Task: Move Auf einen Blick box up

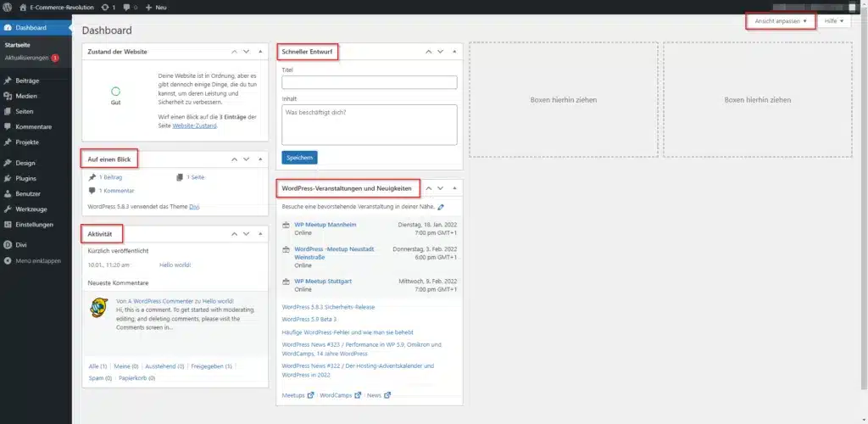Action: tap(234, 159)
